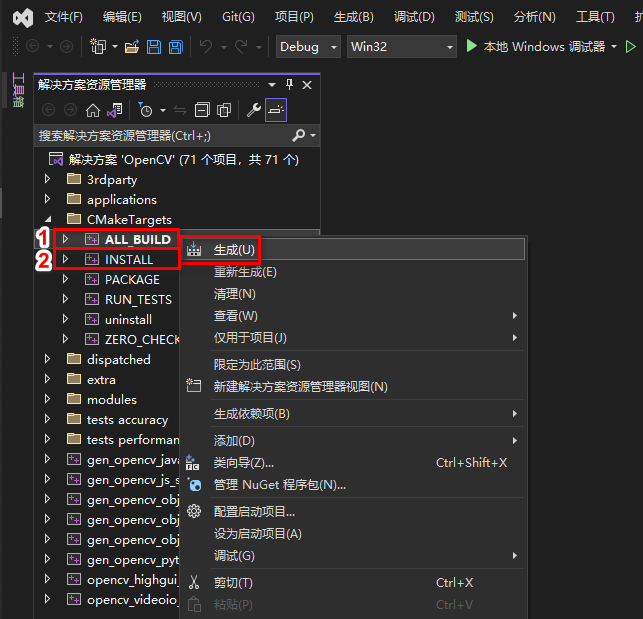Choose 重新生成(E) in the context menu
This screenshot has width=643, height=619.
coord(353,272)
